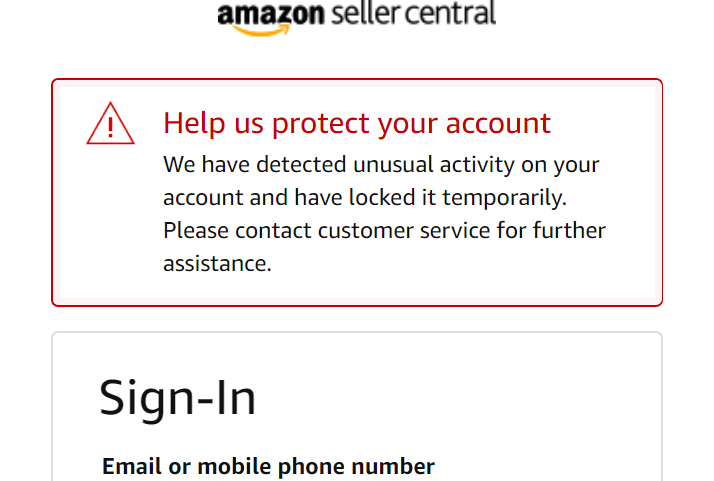The image size is (714, 481).
Task: Click the 'locked it temporarily' text line
Action: tap(365, 198)
